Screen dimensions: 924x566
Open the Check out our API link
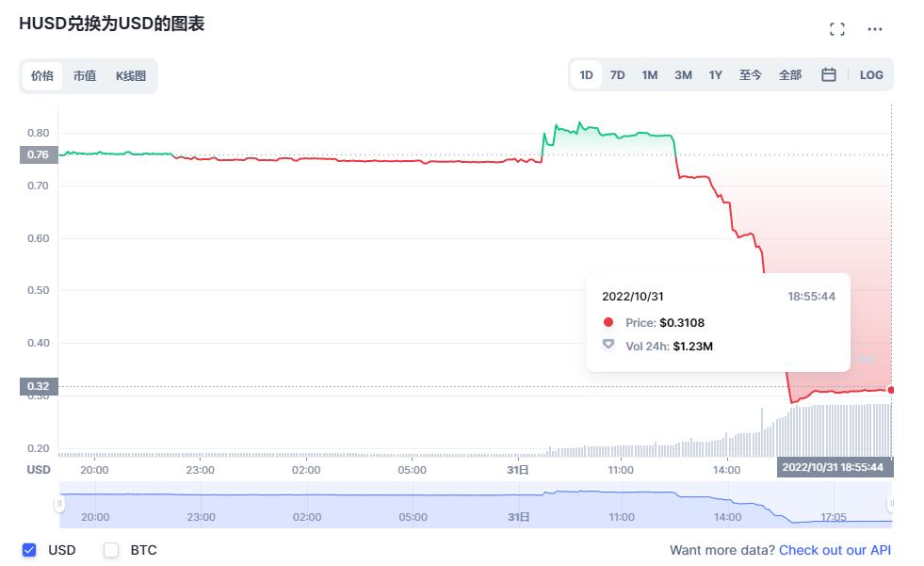835,549
